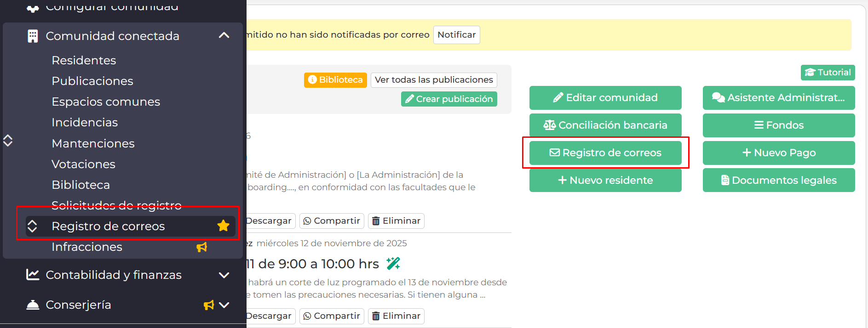The image size is (868, 328).
Task: Click the Comunidad conectada building icon
Action: (33, 36)
